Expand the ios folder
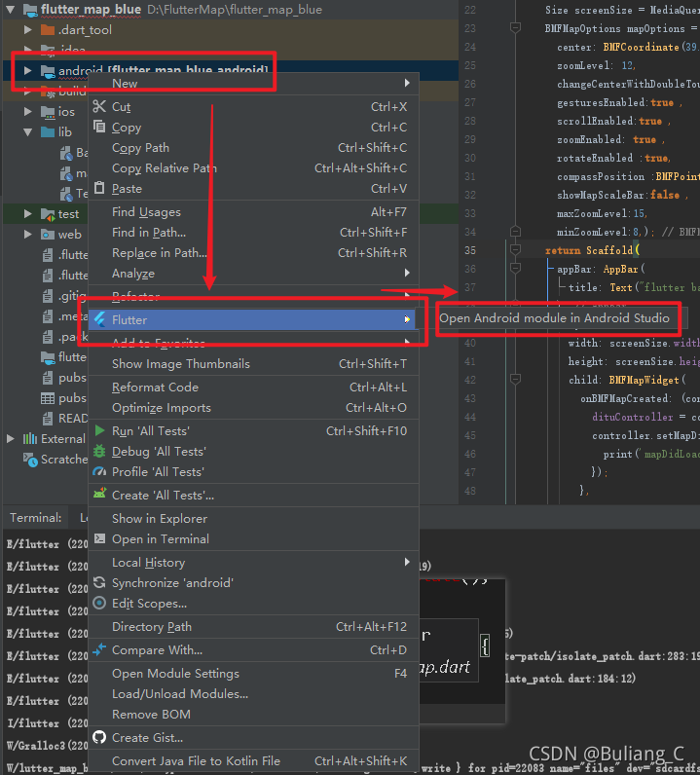This screenshot has height=775, width=700. coord(28,112)
